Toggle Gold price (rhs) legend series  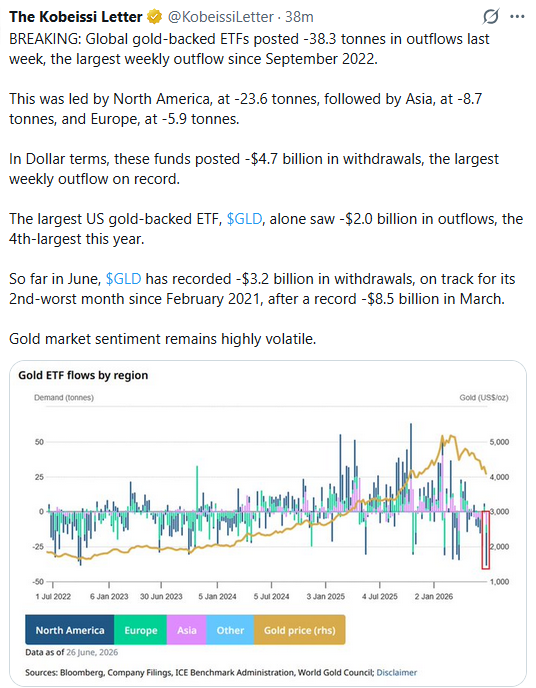[300, 630]
